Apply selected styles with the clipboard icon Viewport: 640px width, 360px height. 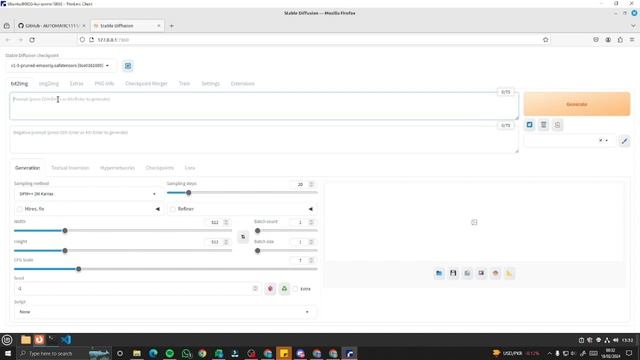[x=558, y=125]
